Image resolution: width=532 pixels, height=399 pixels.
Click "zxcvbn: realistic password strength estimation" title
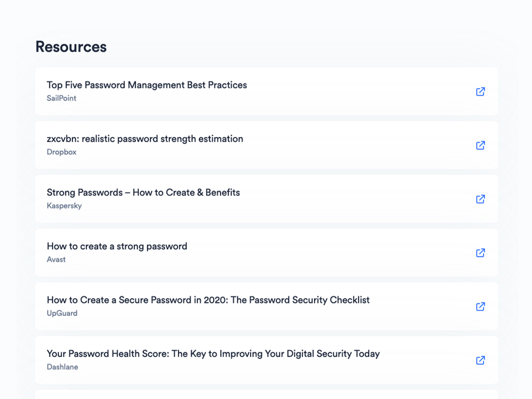(145, 139)
